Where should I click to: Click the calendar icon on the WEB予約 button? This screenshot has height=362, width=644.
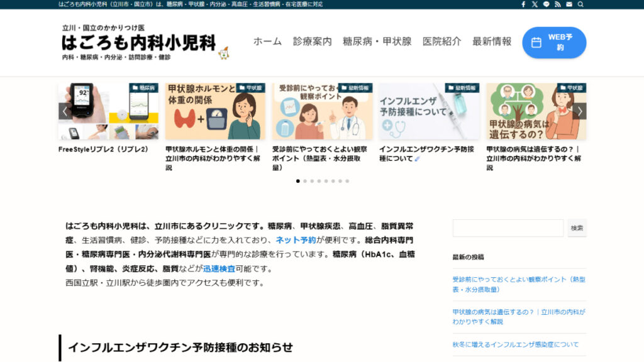coord(535,42)
